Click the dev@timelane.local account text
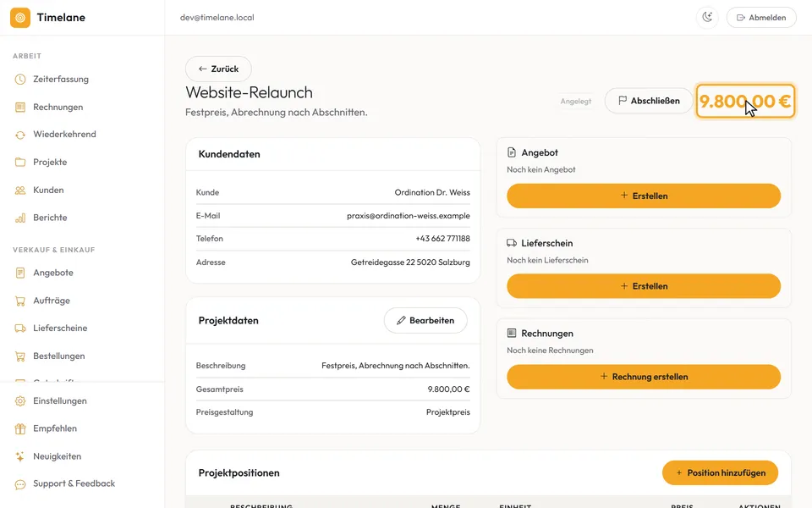 217,18
